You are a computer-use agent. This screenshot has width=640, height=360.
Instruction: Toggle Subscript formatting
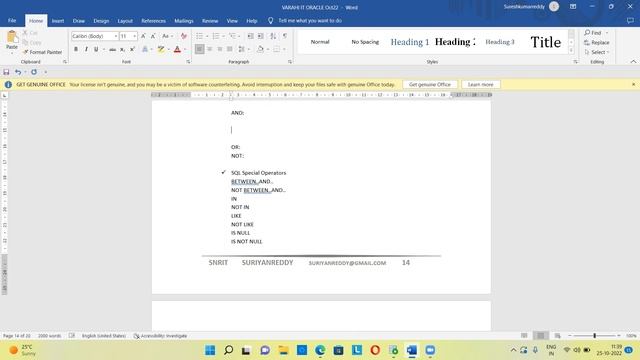point(122,49)
